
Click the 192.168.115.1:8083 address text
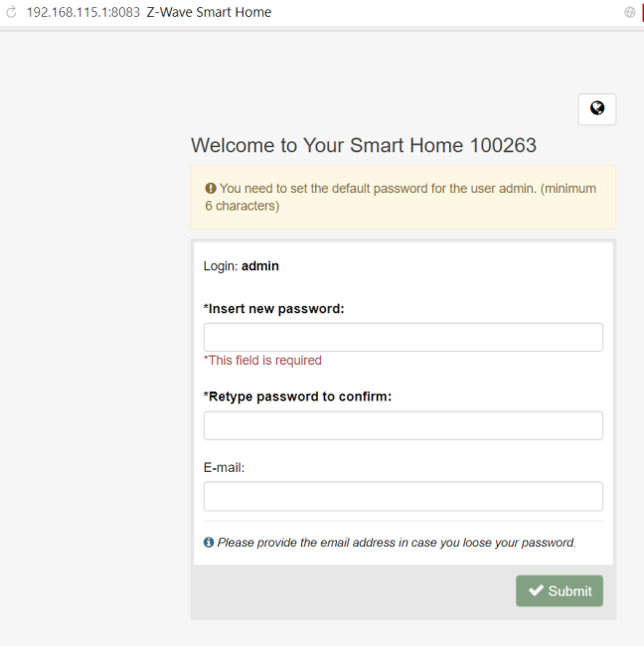82,12
